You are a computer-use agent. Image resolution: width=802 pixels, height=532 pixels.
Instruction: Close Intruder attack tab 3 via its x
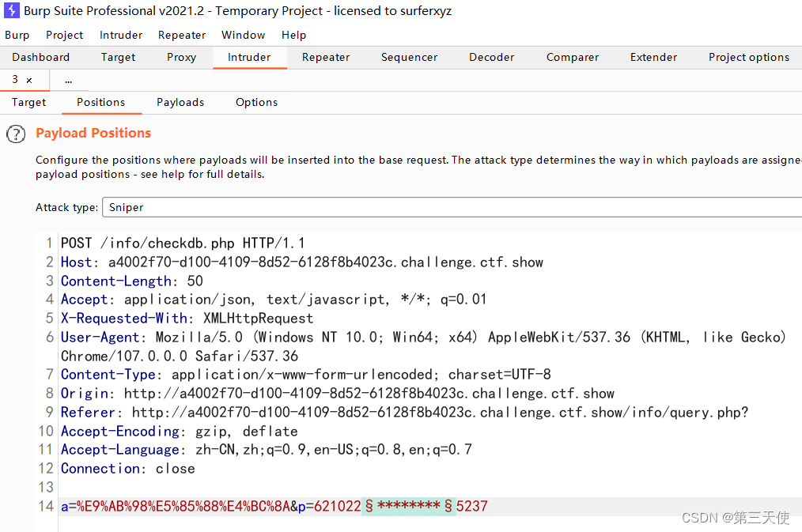point(29,80)
